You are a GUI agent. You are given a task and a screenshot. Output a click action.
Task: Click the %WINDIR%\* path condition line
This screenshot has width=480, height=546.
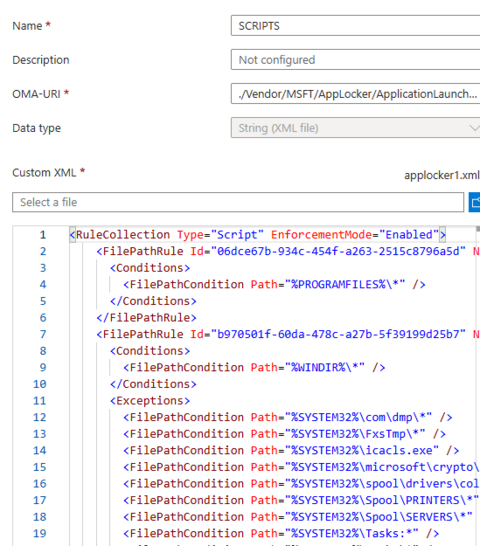tap(254, 367)
